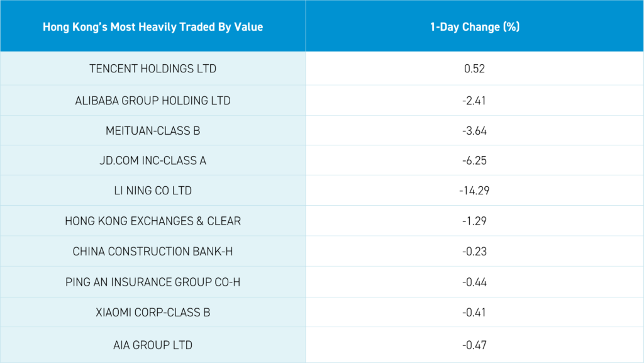Screen dimensions: 644x363
Task: Click the Meituan-Class B row name
Action: tap(153, 130)
